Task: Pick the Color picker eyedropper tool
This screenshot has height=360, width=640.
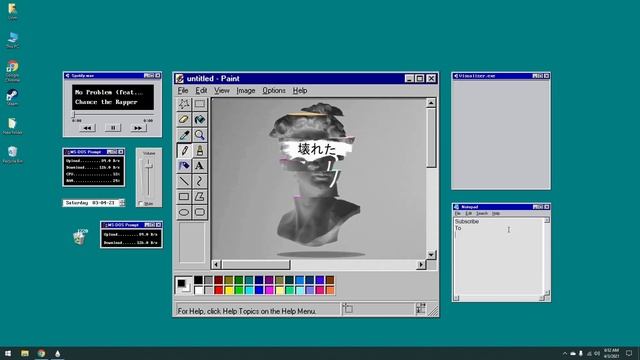Action: click(x=184, y=135)
